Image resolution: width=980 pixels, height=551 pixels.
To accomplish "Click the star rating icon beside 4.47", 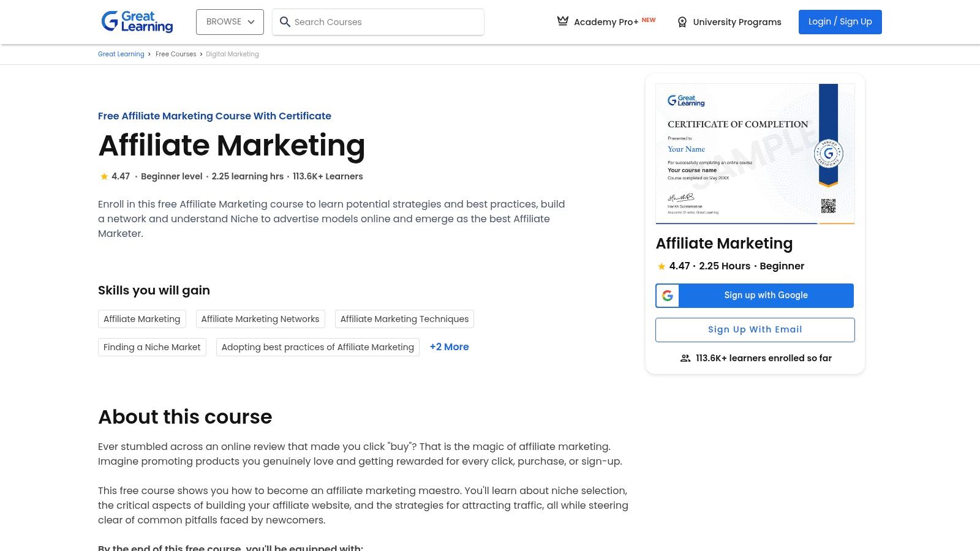I will coord(104,176).
